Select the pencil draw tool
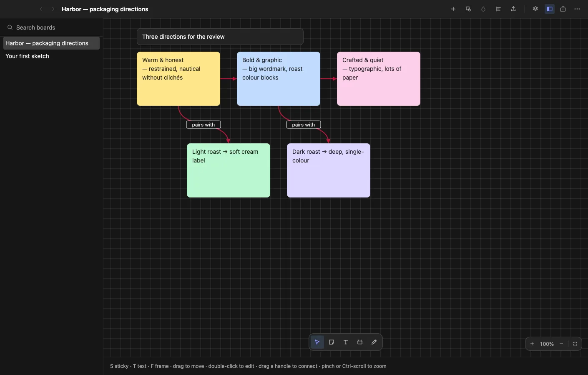 374,342
